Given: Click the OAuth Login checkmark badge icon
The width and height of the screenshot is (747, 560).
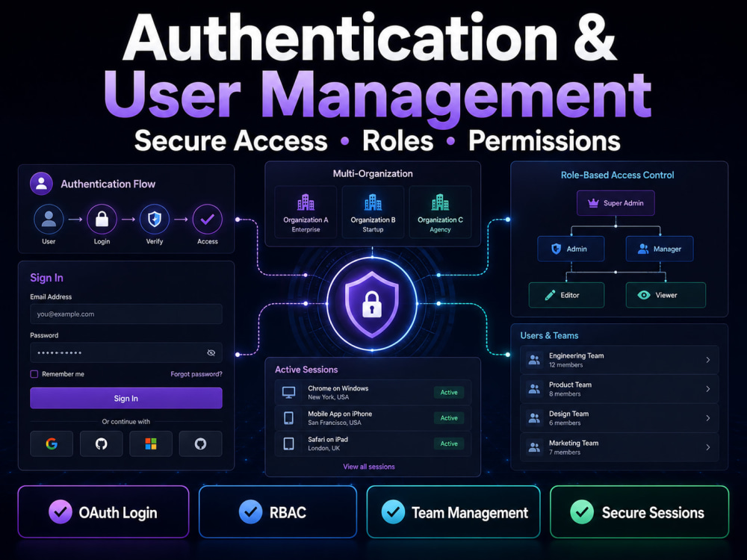Looking at the screenshot, I should (x=61, y=512).
